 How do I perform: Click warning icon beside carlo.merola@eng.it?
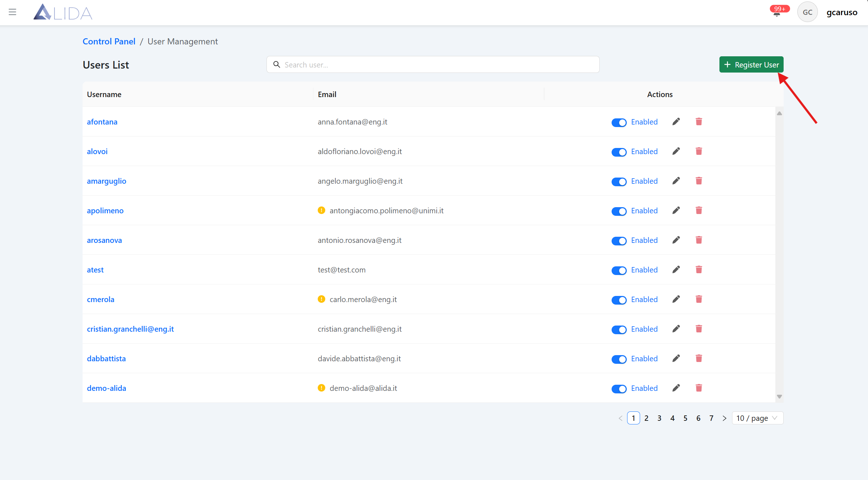coord(321,299)
